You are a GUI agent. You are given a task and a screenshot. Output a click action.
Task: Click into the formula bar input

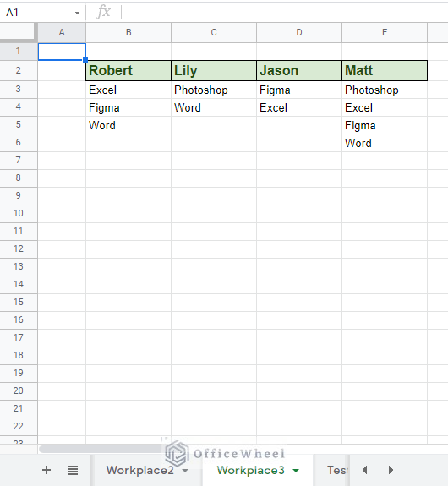point(285,13)
